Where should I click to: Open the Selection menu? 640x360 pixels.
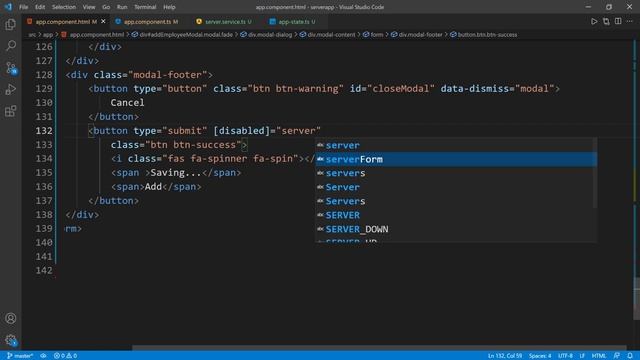(64, 7)
